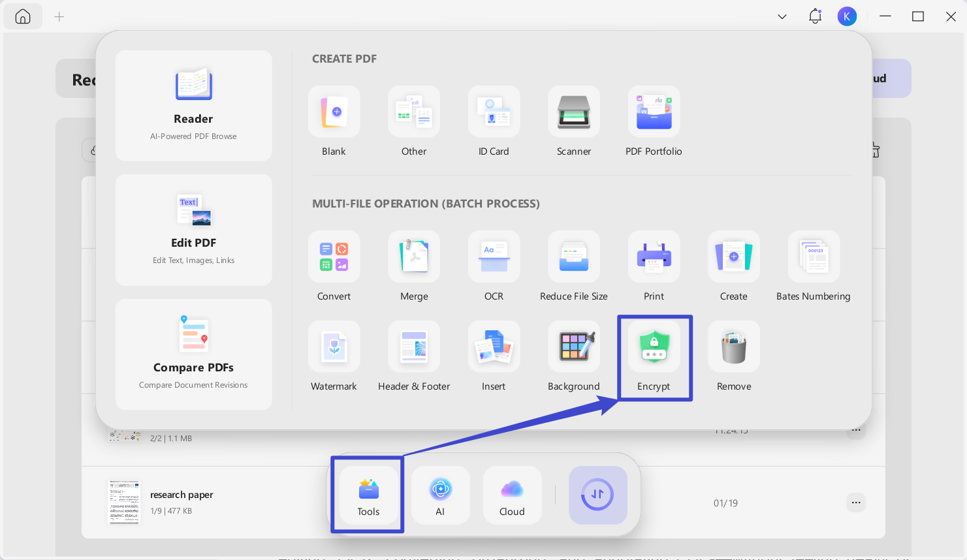Click the MULTI-FILE OPERATION (BATCH PROCESS) heading
This screenshot has height=560, width=967.
[426, 204]
